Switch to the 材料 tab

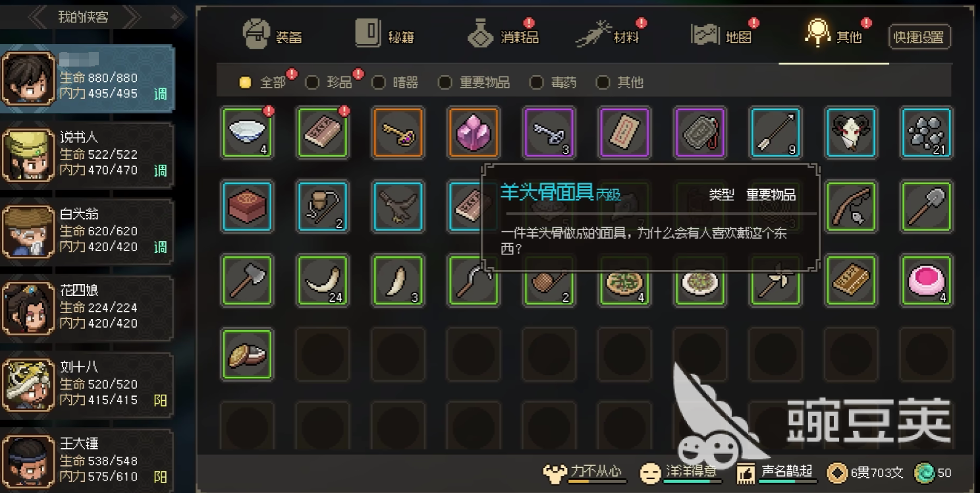tap(609, 35)
